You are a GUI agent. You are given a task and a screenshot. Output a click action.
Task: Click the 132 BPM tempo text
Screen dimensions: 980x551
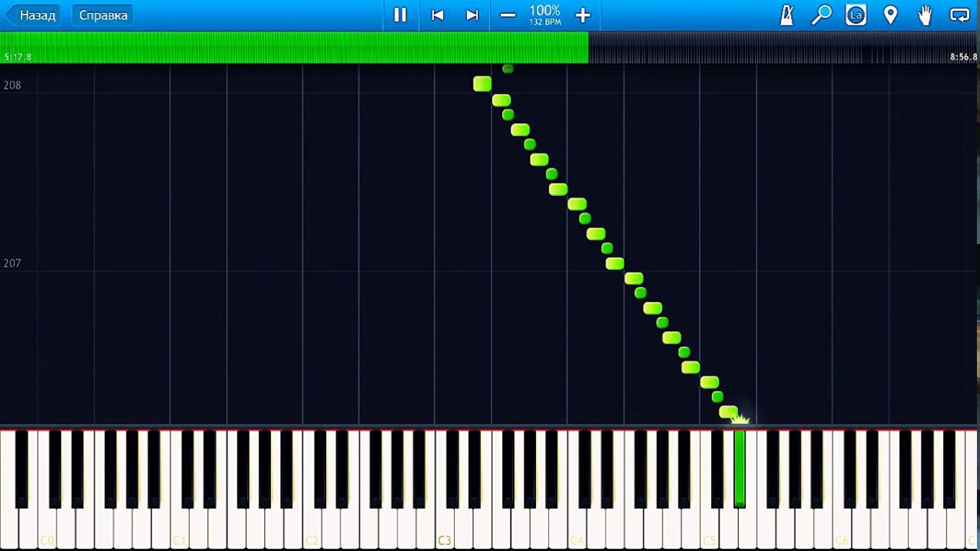[x=545, y=22]
